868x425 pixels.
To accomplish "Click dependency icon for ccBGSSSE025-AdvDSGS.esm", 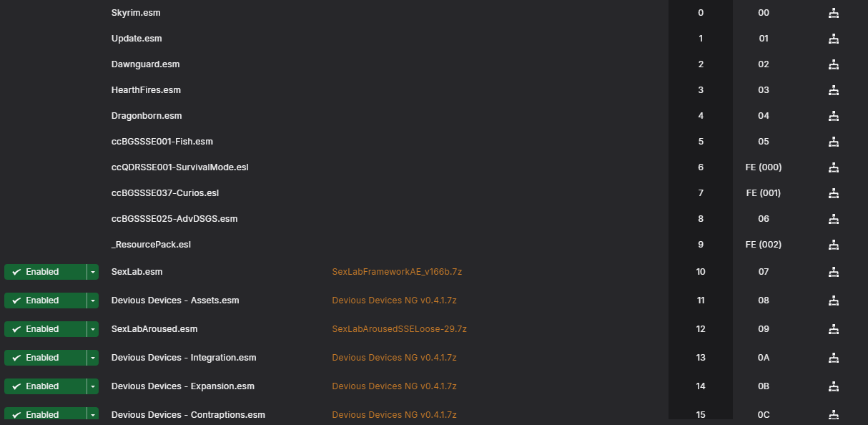I will [x=833, y=219].
